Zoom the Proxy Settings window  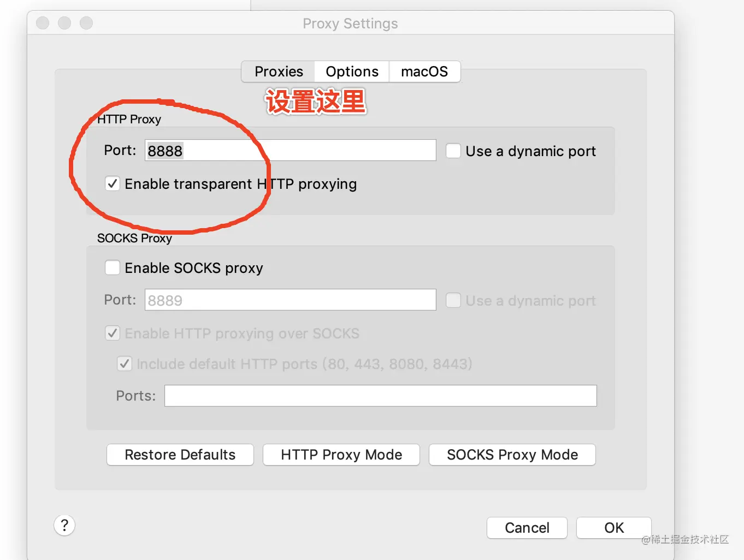86,23
